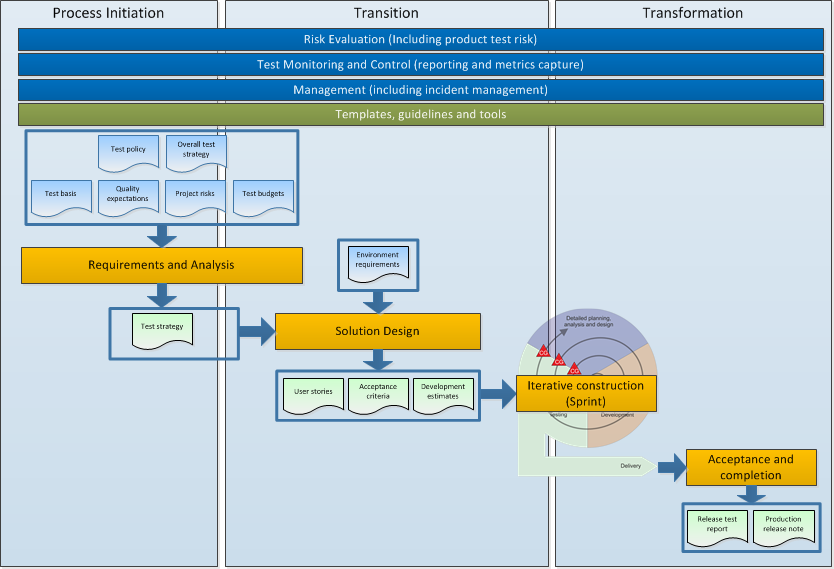
Task: Click the Process Initiation column header
Action: (109, 13)
